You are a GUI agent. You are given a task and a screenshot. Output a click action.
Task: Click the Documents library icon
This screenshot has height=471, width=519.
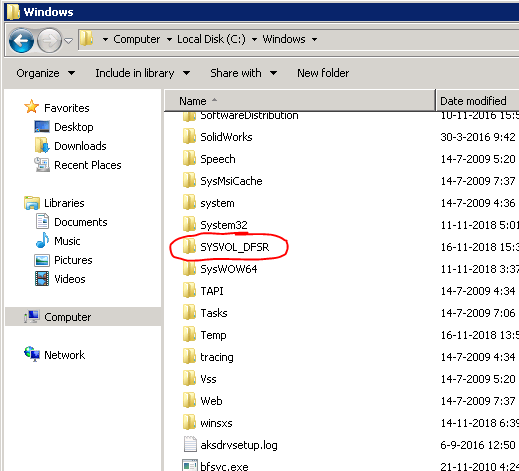coord(42,222)
